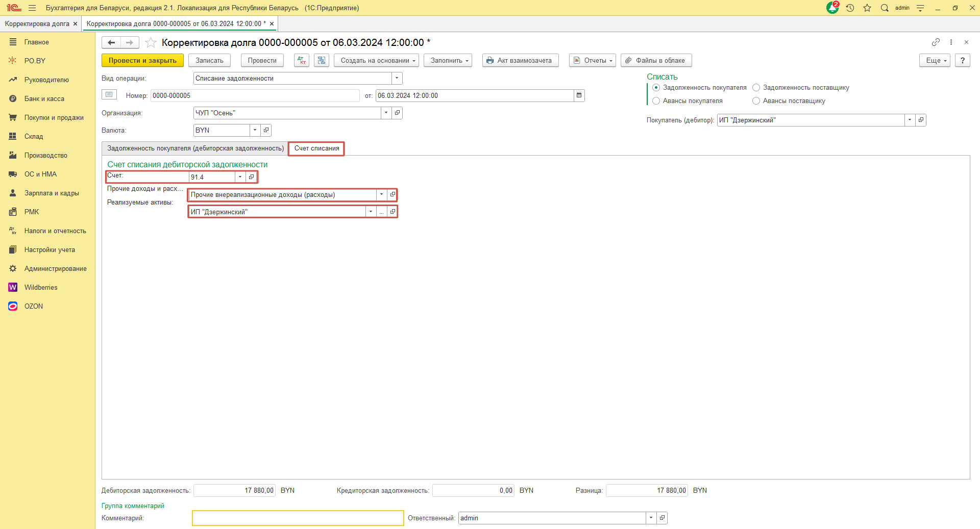Image resolution: width=980 pixels, height=529 pixels.
Task: Expand Валюта dropdown arrow
Action: (x=255, y=130)
